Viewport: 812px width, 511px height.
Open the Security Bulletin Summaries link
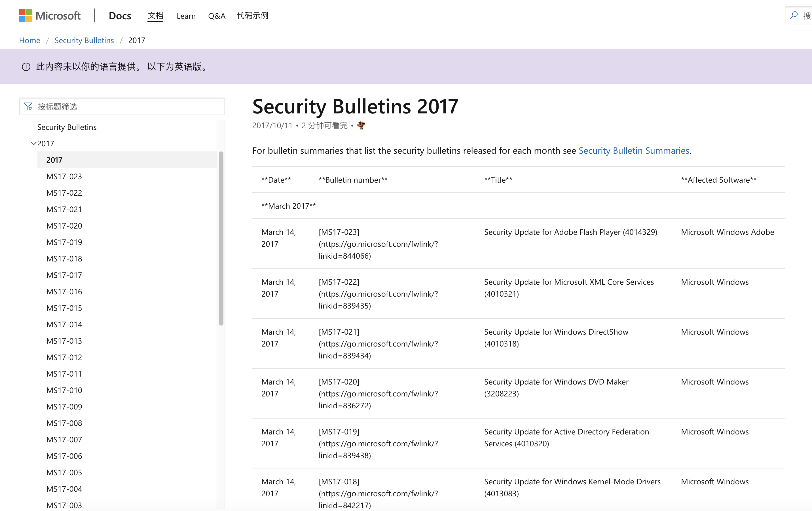coord(634,150)
